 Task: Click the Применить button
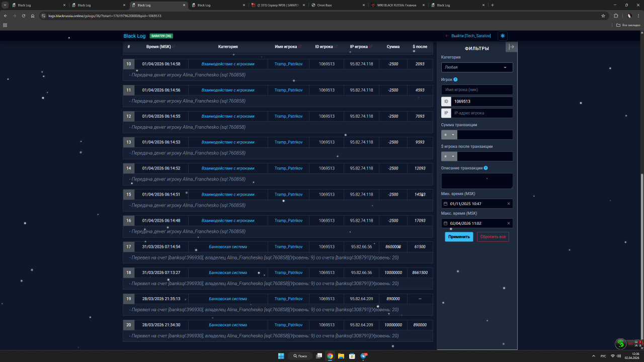458,237
